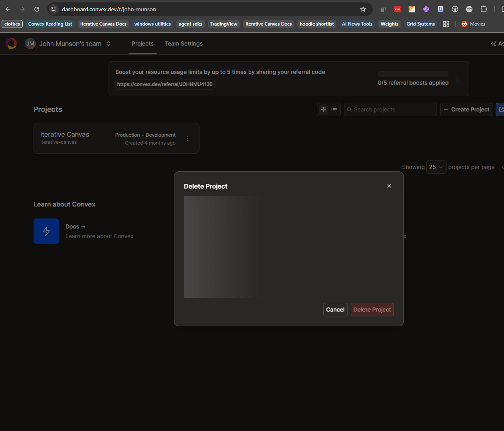Cancel the project deletion
The image size is (504, 431).
(335, 310)
